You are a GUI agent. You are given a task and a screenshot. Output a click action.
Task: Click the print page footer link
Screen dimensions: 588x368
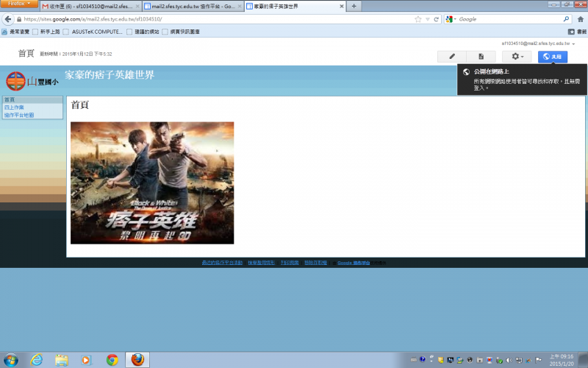[290, 263]
